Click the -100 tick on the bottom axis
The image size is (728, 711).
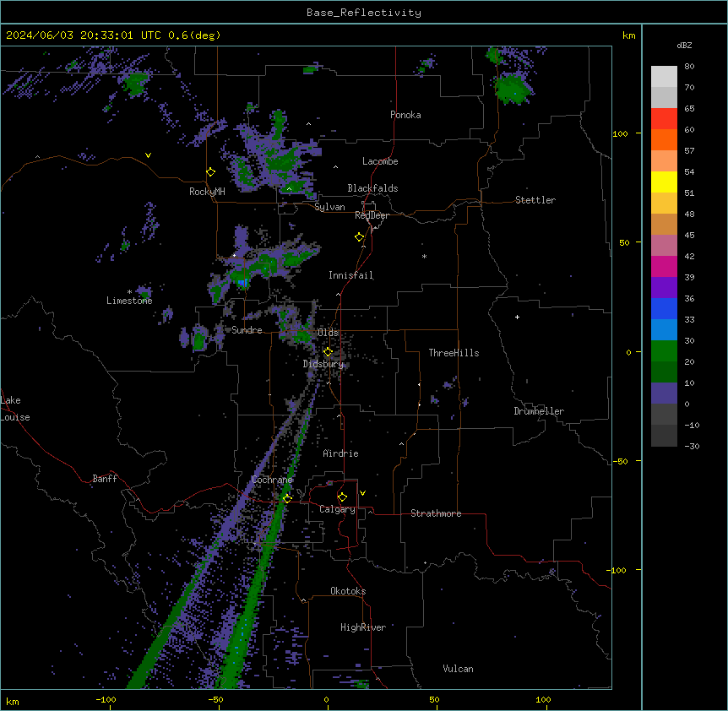[106, 699]
